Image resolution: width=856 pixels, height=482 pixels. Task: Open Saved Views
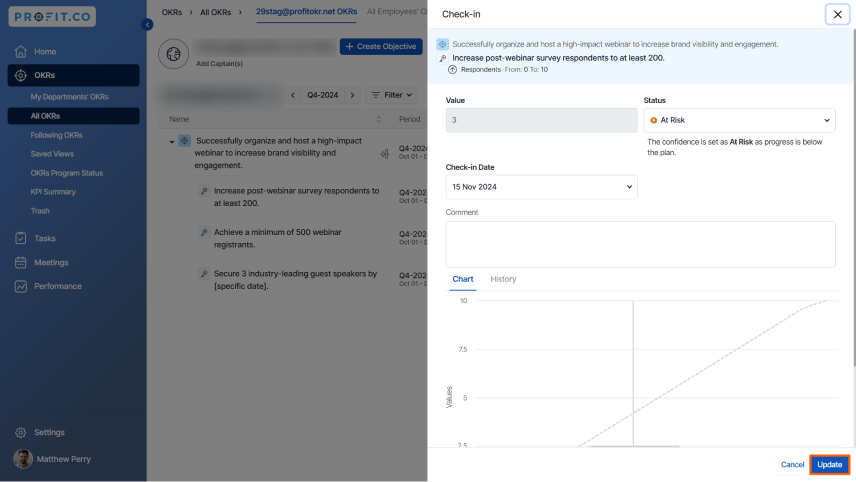tap(52, 154)
